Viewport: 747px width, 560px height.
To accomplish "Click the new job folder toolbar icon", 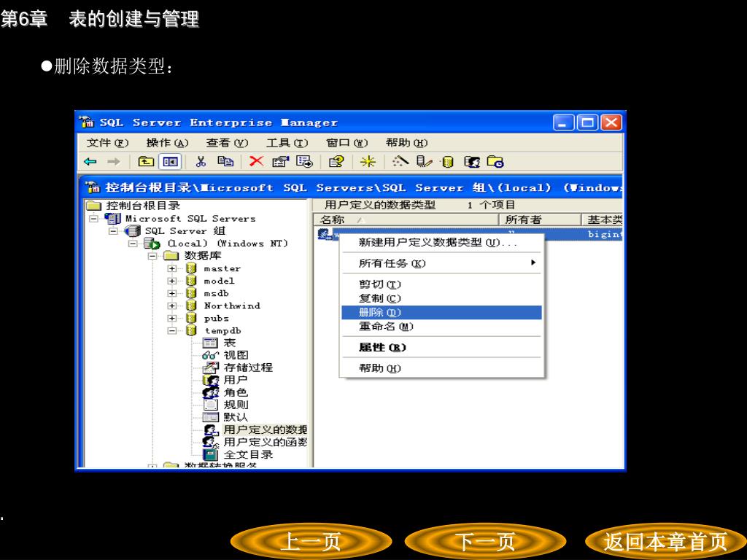I will (495, 163).
